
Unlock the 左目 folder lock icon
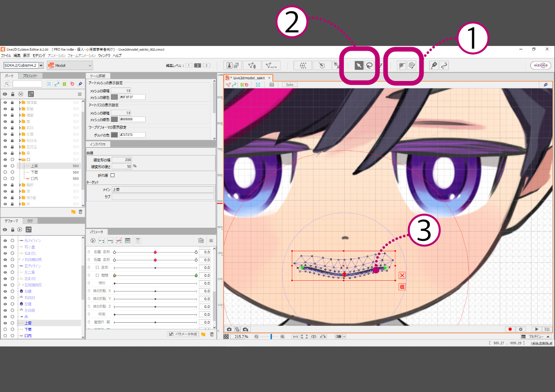coord(12,134)
